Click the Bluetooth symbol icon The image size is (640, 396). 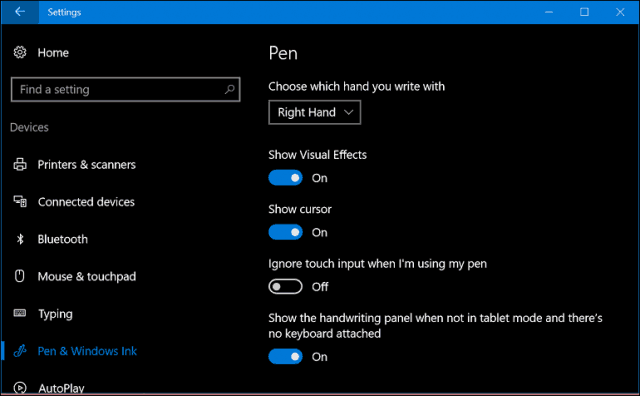(20, 239)
